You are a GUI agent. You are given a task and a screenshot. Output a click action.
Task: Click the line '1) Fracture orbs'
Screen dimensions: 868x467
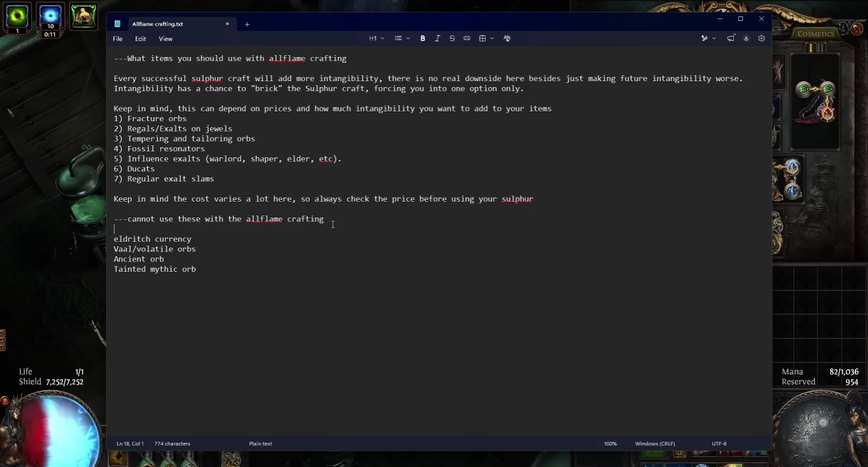point(150,119)
